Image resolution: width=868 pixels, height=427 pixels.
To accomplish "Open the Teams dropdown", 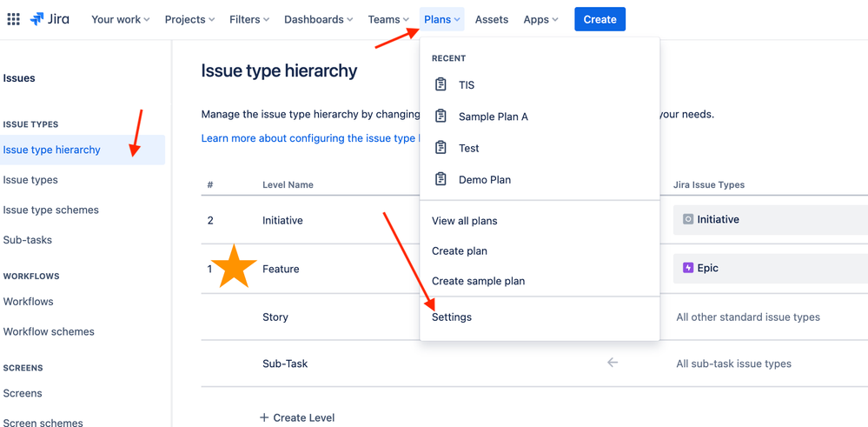I will 388,19.
